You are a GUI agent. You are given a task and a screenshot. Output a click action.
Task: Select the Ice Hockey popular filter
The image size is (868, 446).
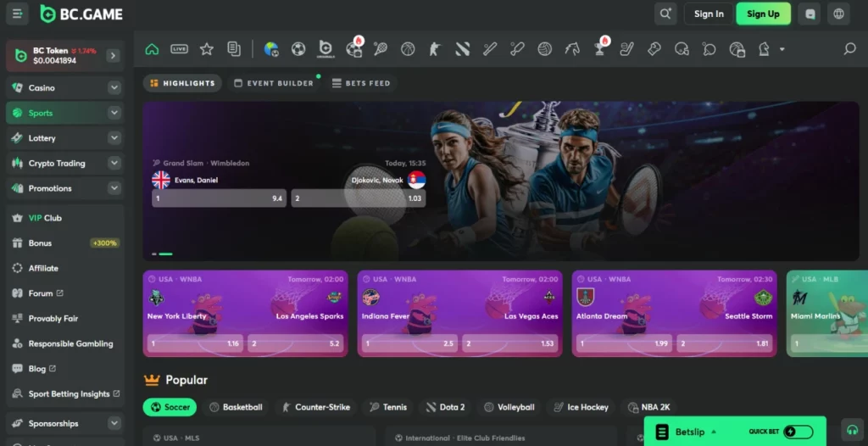point(581,407)
